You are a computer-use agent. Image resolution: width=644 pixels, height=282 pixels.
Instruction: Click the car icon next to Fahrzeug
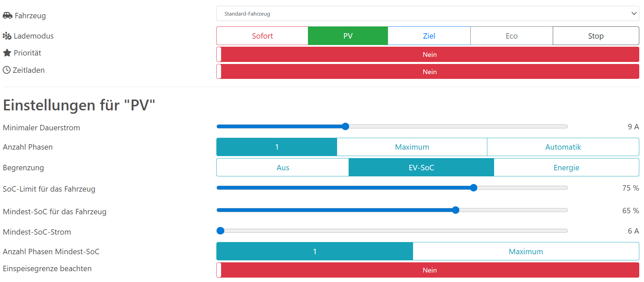coord(7,16)
